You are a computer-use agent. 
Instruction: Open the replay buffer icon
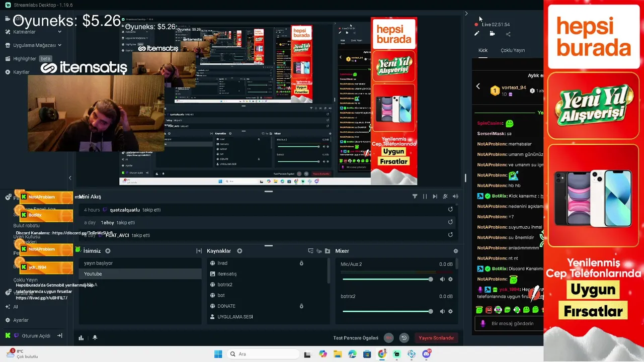tap(404, 338)
